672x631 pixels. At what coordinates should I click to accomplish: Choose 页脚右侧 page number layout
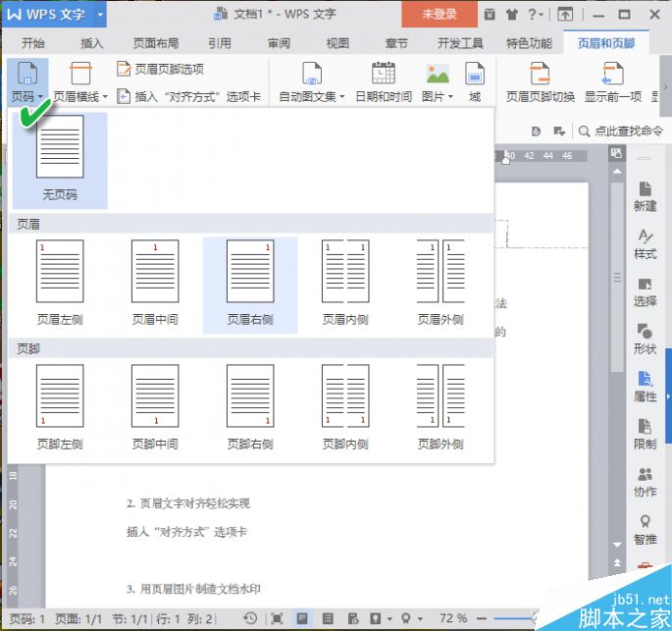(x=250, y=408)
